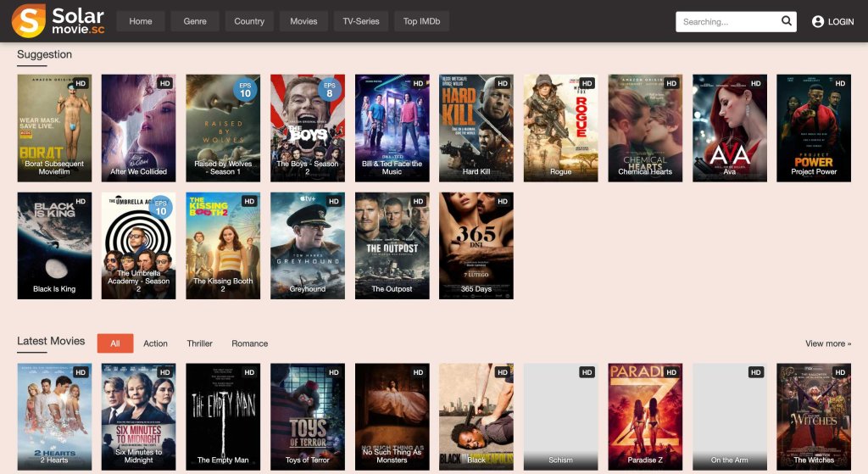Click HD badge on Ava poster

pos(756,84)
